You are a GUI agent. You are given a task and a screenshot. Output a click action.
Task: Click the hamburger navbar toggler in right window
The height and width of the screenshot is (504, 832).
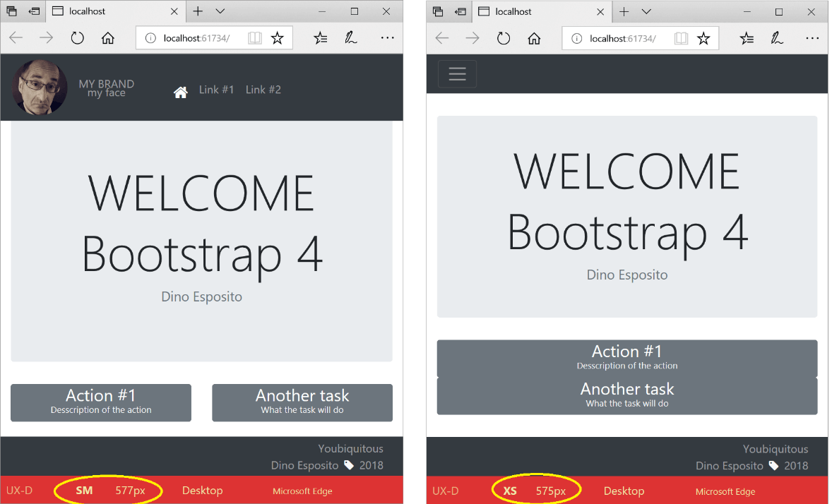[x=457, y=74]
